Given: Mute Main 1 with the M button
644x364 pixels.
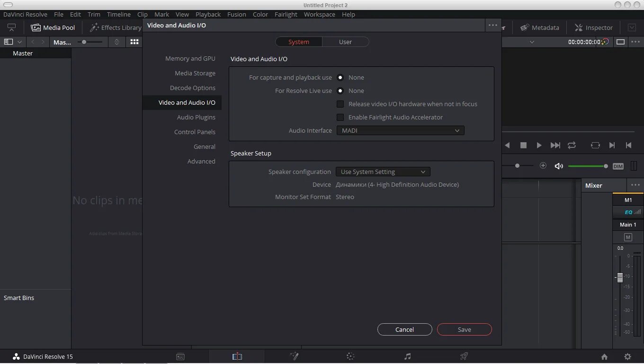Looking at the screenshot, I should coord(628,237).
